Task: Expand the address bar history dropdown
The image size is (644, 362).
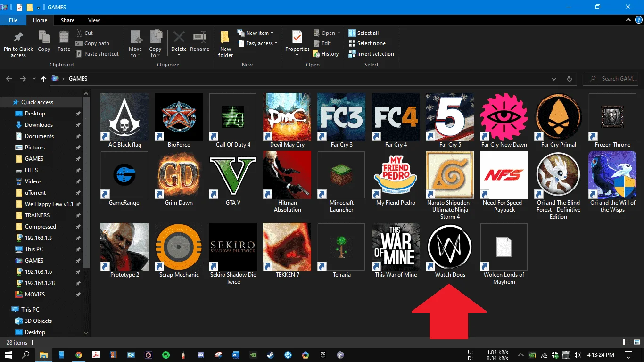Action: click(x=554, y=79)
